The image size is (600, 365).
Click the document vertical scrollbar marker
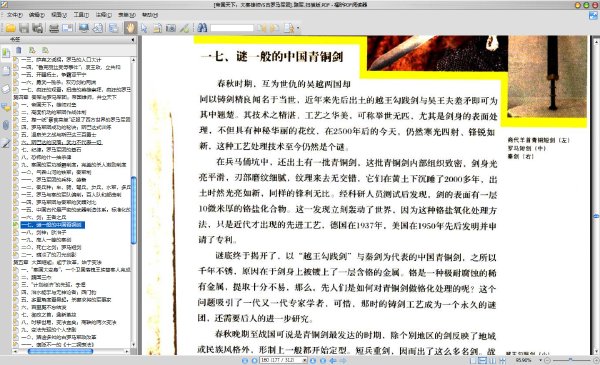596,217
